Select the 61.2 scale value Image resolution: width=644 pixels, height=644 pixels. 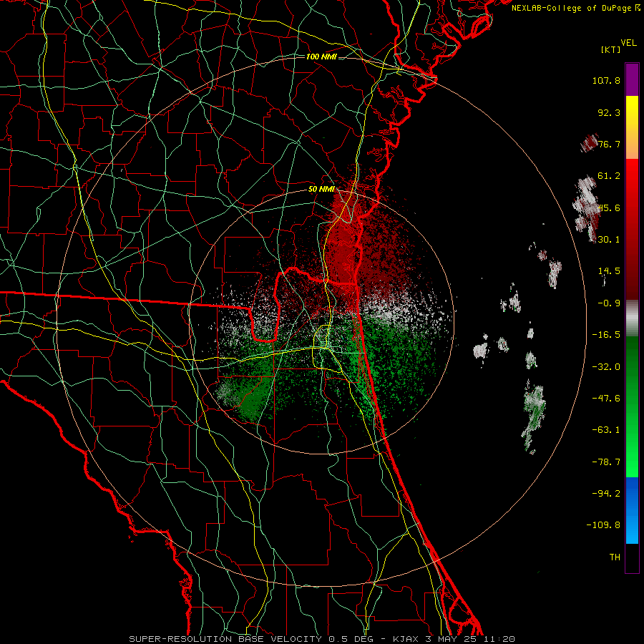609,176
